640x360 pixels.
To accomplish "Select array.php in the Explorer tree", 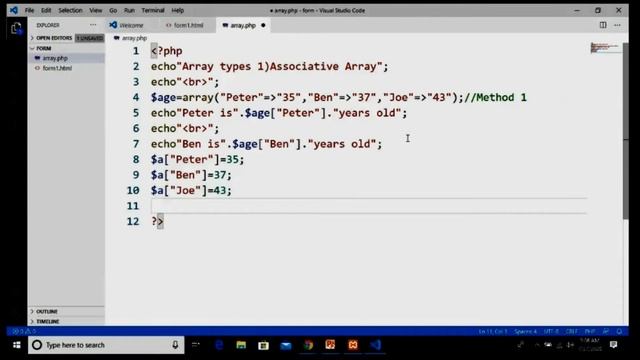I will pos(66,58).
